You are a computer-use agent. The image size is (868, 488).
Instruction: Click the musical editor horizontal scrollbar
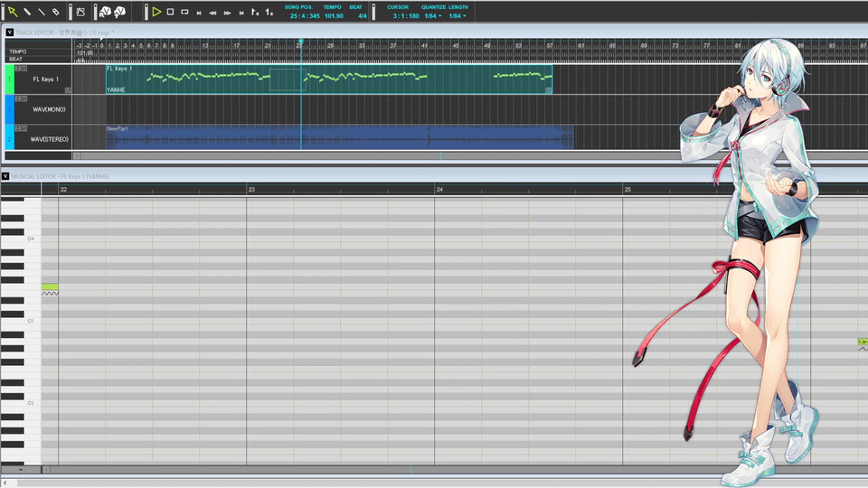[x=459, y=470]
